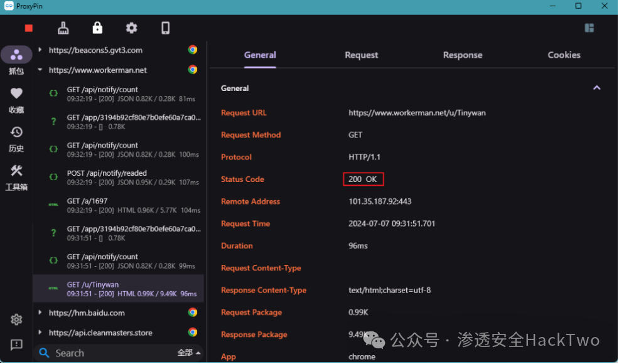Click the ProxyPin app logo in title bar
This screenshot has width=619, height=364.
click(9, 6)
